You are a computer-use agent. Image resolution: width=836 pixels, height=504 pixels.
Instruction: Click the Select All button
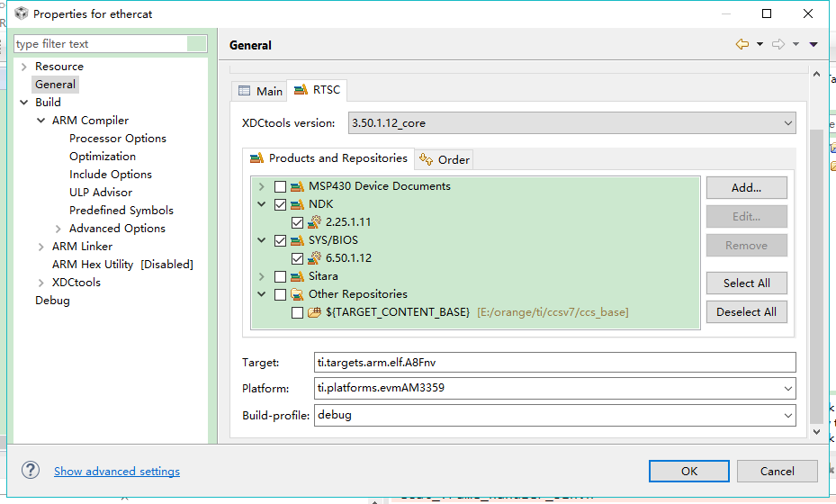tap(746, 283)
